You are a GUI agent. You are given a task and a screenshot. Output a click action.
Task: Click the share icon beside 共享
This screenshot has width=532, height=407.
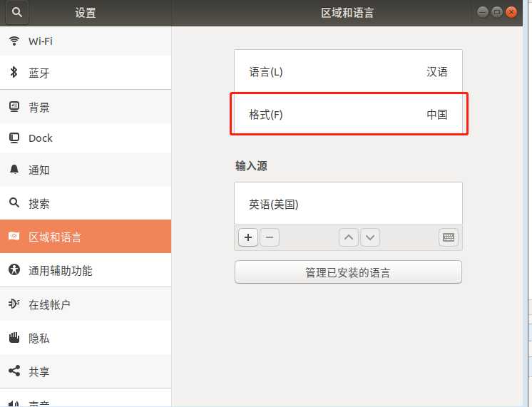pyautogui.click(x=14, y=371)
